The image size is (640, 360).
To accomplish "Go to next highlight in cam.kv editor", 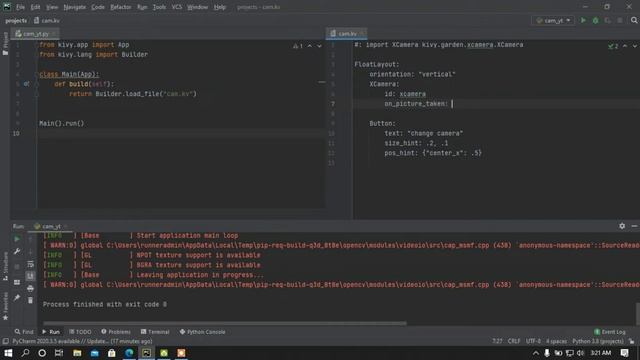I will click(635, 46).
